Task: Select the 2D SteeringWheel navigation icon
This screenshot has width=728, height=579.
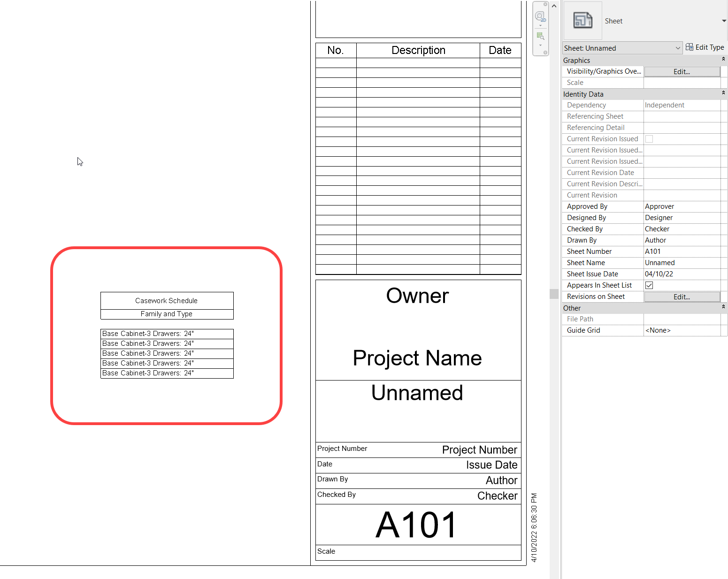Action: point(540,15)
